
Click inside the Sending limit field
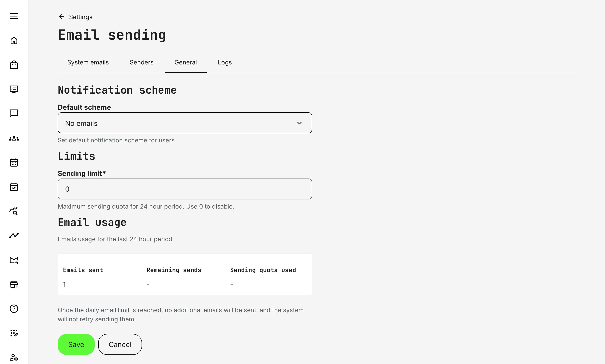tap(184, 189)
